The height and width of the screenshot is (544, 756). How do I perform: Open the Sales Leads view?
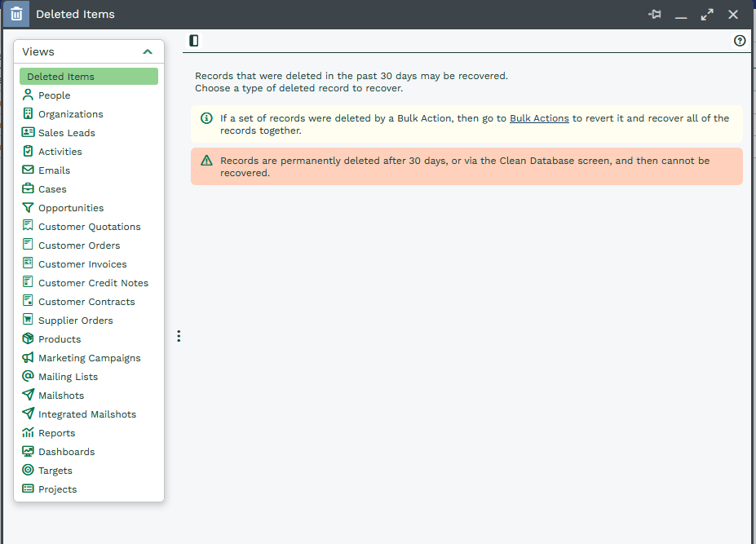point(67,133)
